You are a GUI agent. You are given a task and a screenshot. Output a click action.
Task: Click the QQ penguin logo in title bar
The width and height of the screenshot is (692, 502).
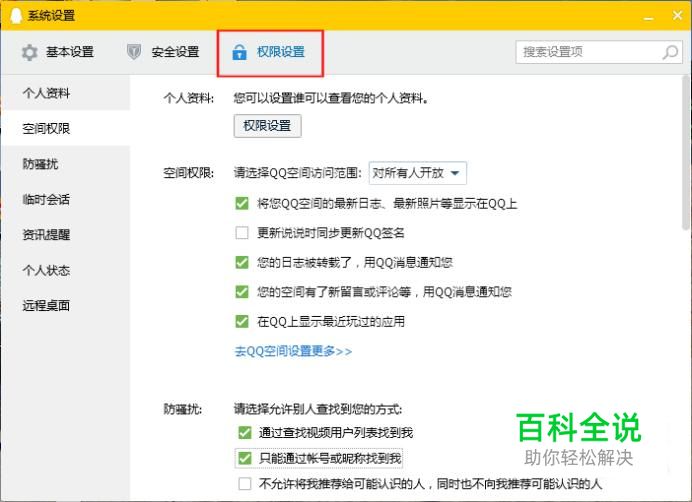click(15, 15)
